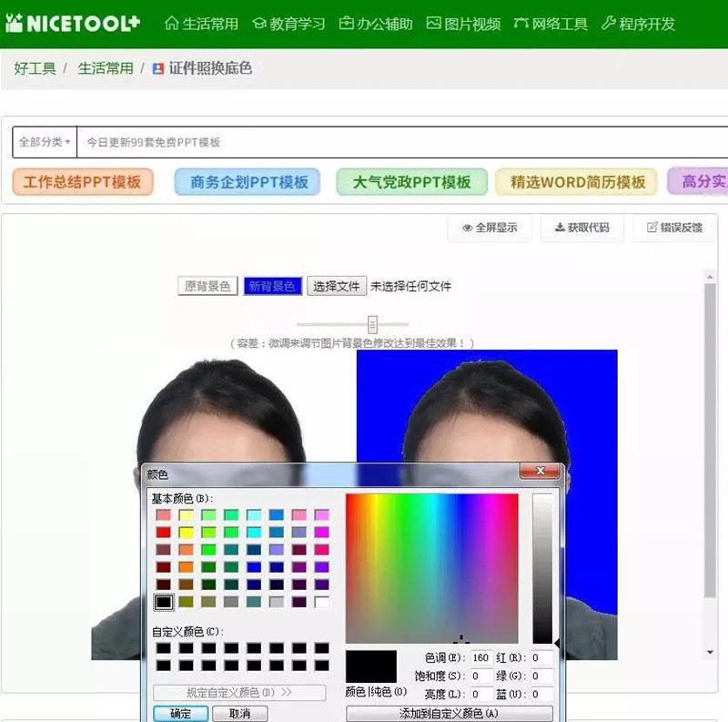Select the orange swatch in fourth row
Screen dimensions: 728x722
pyautogui.click(x=186, y=567)
